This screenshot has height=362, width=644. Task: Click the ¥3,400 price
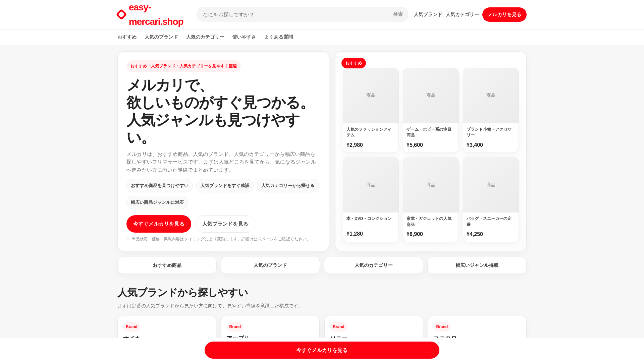pyautogui.click(x=475, y=145)
